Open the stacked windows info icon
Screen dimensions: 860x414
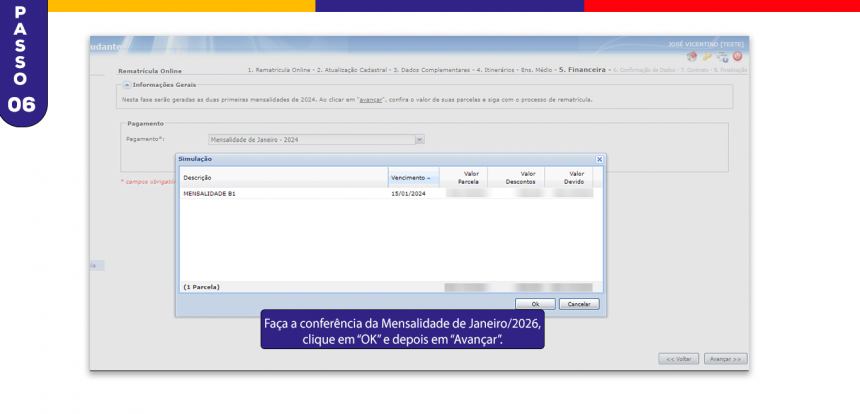(722, 57)
